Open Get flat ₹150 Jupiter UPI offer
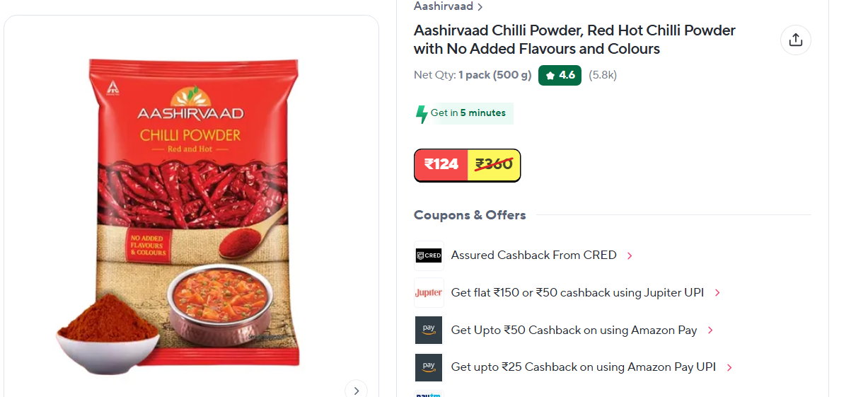This screenshot has height=397, width=868. click(577, 292)
